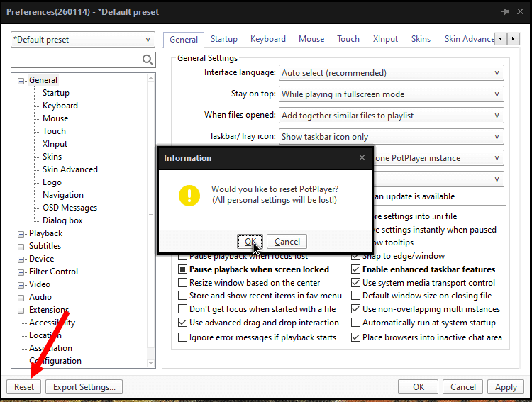532x402 pixels.
Task: Click the Export Settings button
Action: point(84,387)
